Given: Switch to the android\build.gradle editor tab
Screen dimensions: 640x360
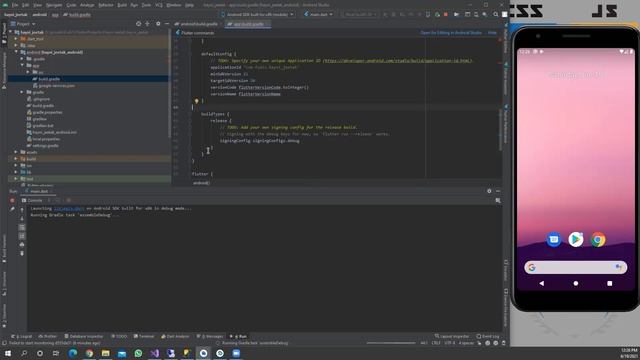Looking at the screenshot, I should pyautogui.click(x=199, y=24).
